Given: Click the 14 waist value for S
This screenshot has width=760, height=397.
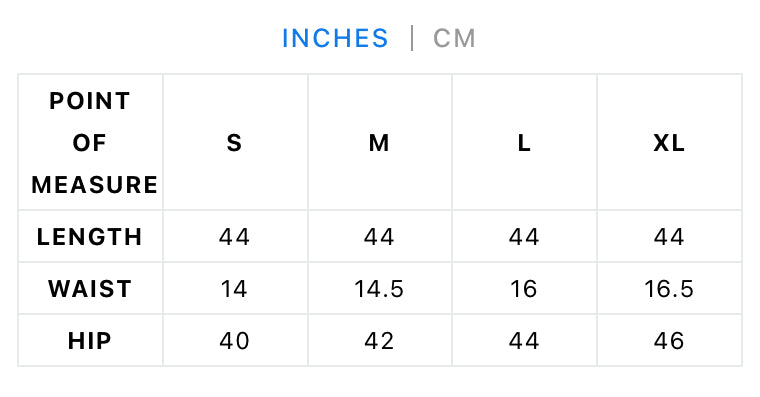Looking at the screenshot, I should pos(235,288).
